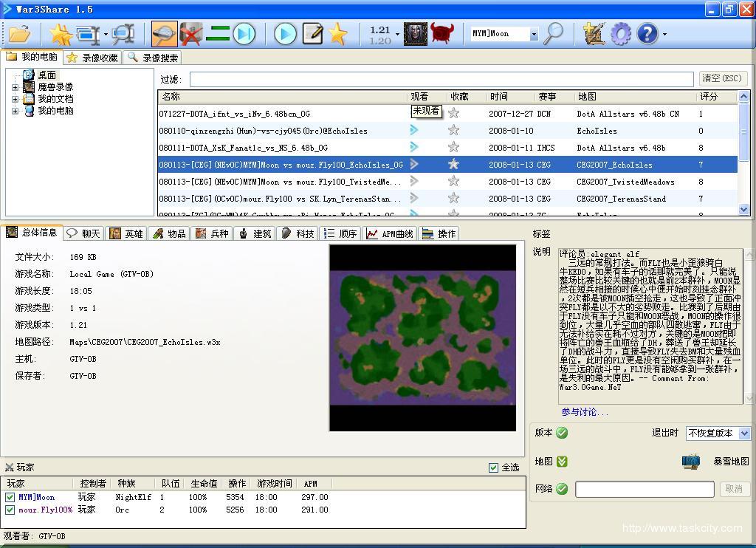The width and height of the screenshot is (756, 548).
Task: Click the 过滤 filter text field
Action: tap(441, 79)
